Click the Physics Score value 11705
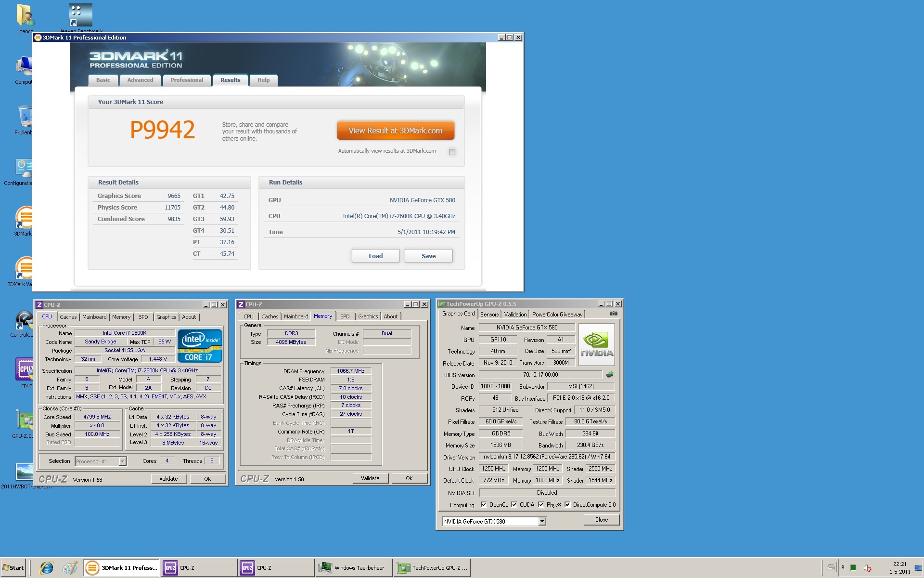This screenshot has height=578, width=924. coord(172,208)
